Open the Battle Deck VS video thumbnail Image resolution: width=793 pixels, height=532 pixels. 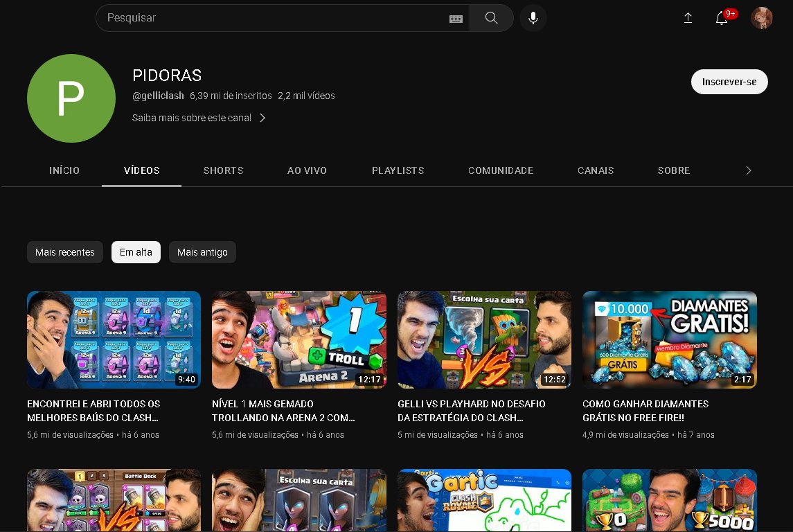(114, 500)
